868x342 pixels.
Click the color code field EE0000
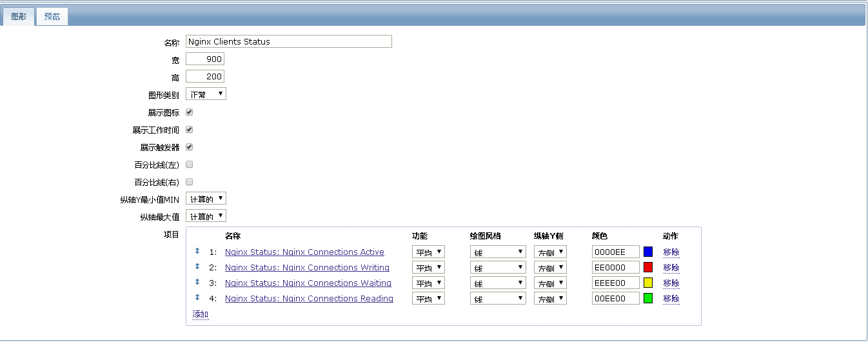click(616, 267)
